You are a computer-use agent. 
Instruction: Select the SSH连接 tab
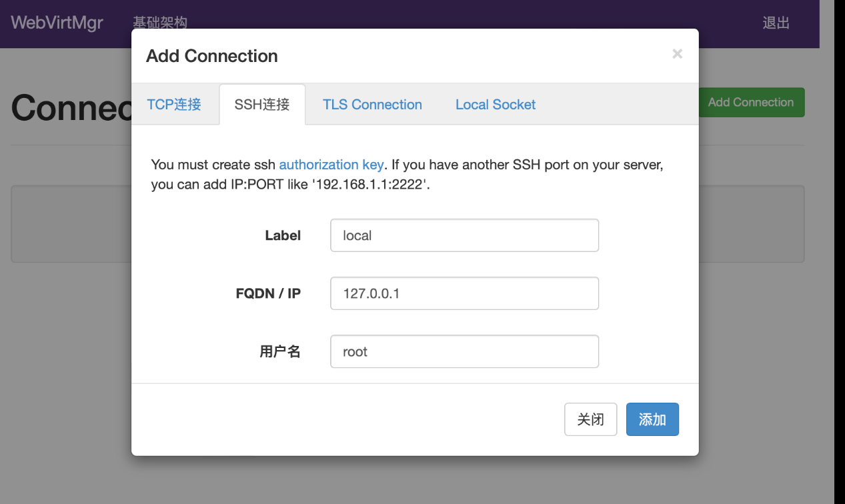[x=262, y=105]
